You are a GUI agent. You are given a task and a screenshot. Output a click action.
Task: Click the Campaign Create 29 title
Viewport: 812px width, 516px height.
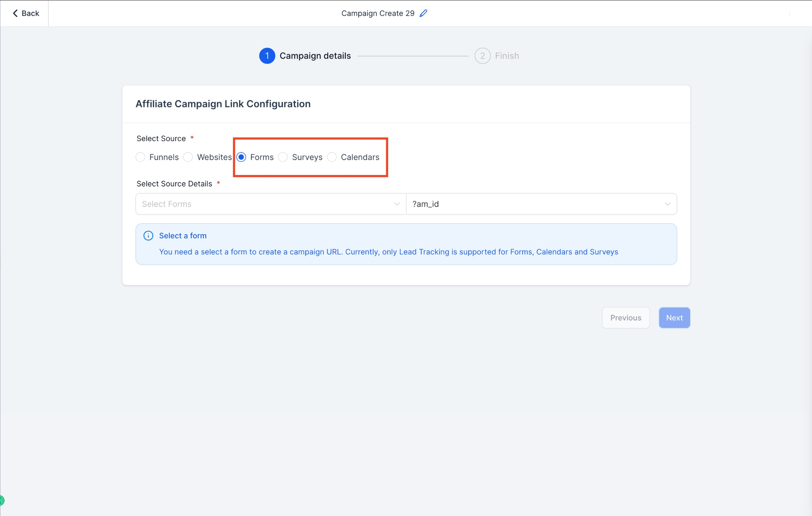[378, 13]
